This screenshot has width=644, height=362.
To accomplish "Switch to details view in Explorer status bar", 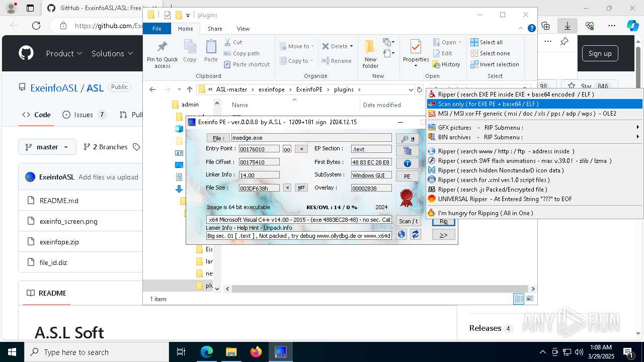I will point(519,299).
